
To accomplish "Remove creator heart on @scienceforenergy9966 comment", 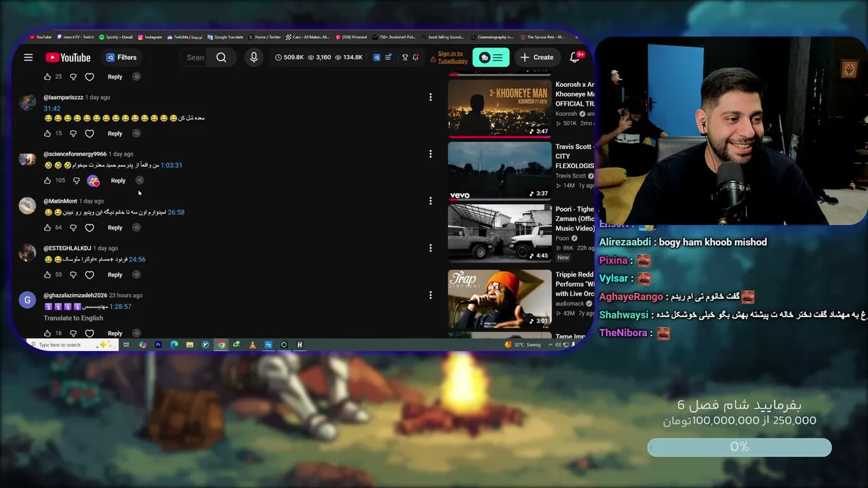I will (x=93, y=181).
